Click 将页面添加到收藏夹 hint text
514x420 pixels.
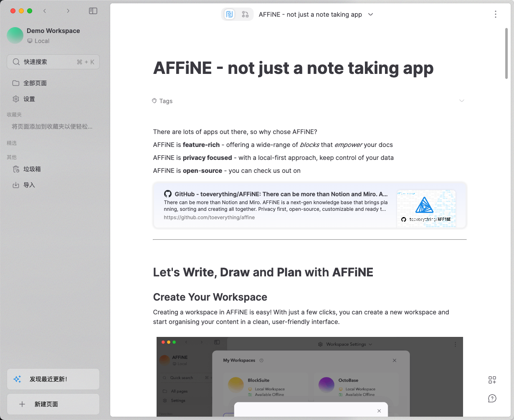point(52,127)
